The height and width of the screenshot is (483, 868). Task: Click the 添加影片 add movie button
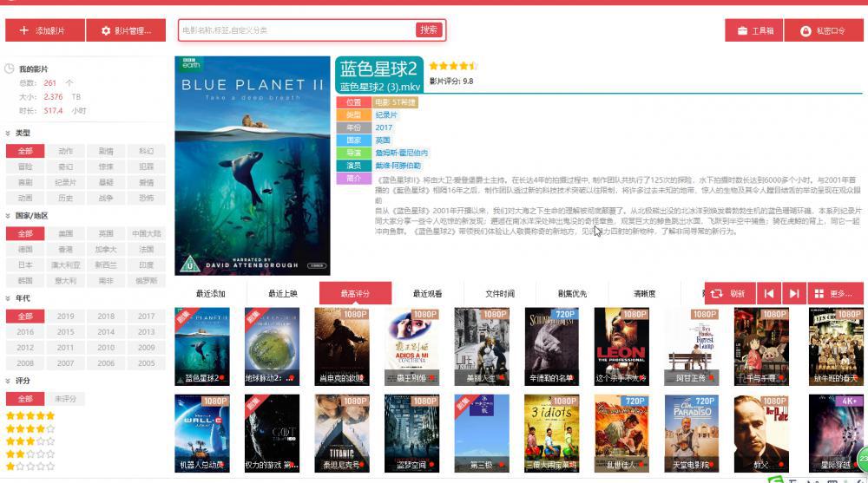tap(45, 30)
